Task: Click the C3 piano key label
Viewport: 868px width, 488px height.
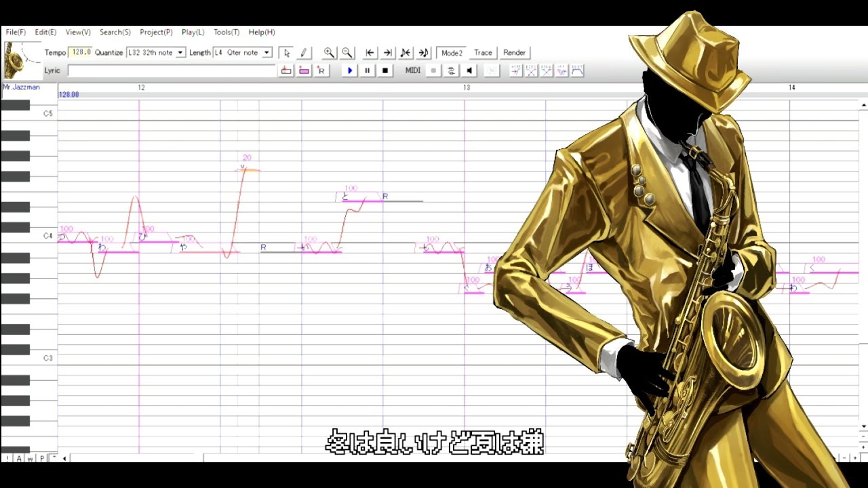Action: (x=47, y=358)
